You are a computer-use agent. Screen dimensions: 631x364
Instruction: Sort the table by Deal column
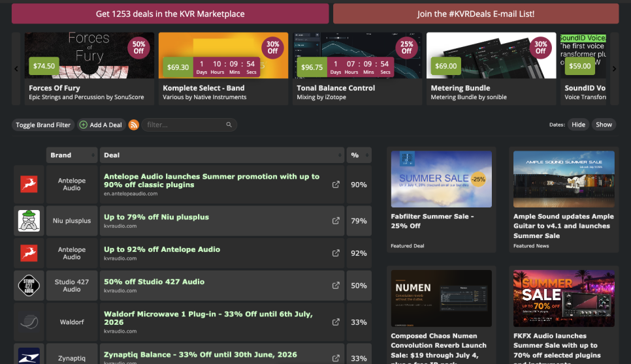point(222,155)
